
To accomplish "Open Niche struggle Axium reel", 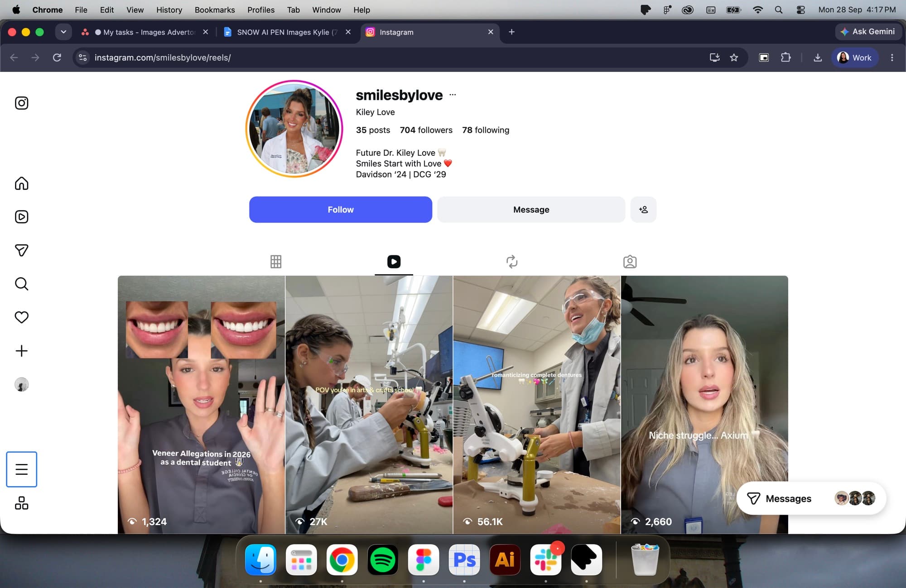I will [x=704, y=405].
